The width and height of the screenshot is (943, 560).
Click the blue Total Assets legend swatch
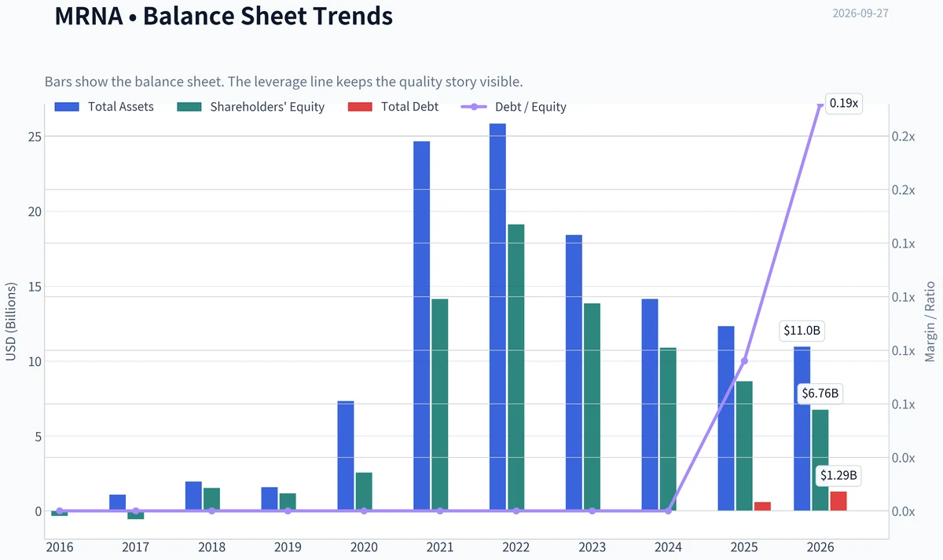tap(67, 107)
